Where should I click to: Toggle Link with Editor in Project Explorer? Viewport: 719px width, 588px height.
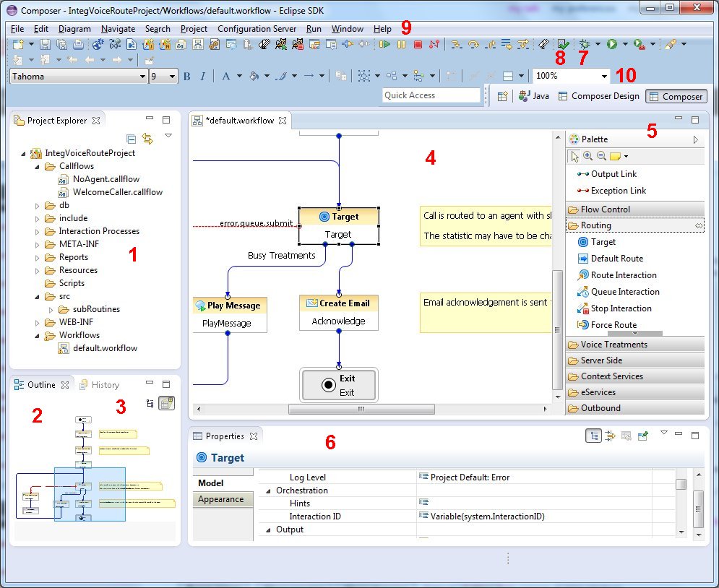(x=147, y=139)
